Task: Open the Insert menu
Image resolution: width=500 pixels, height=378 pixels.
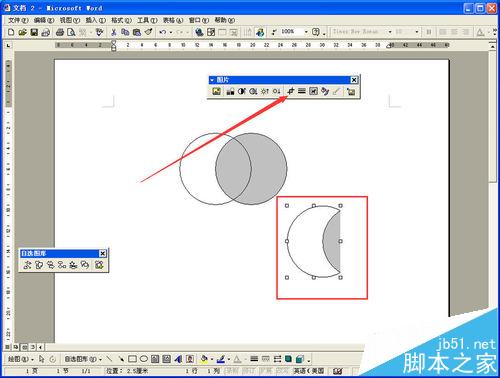Action: click(95, 20)
